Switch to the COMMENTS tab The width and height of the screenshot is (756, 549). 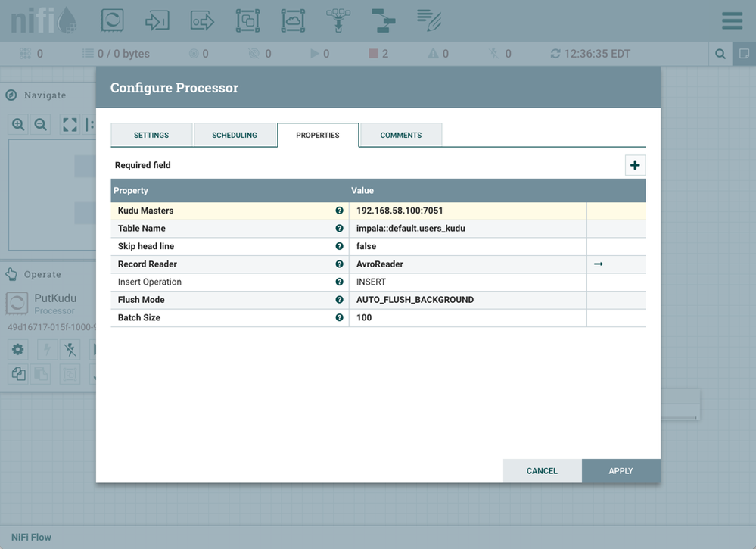click(400, 135)
